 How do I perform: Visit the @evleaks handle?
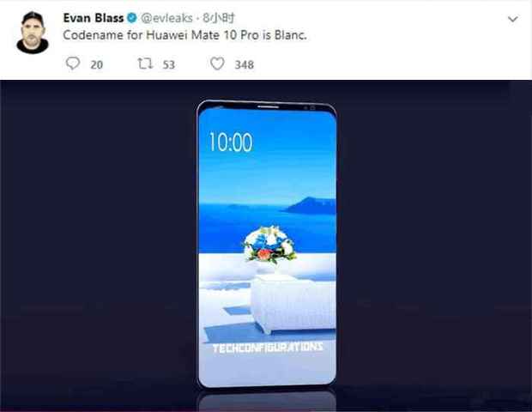click(x=166, y=18)
